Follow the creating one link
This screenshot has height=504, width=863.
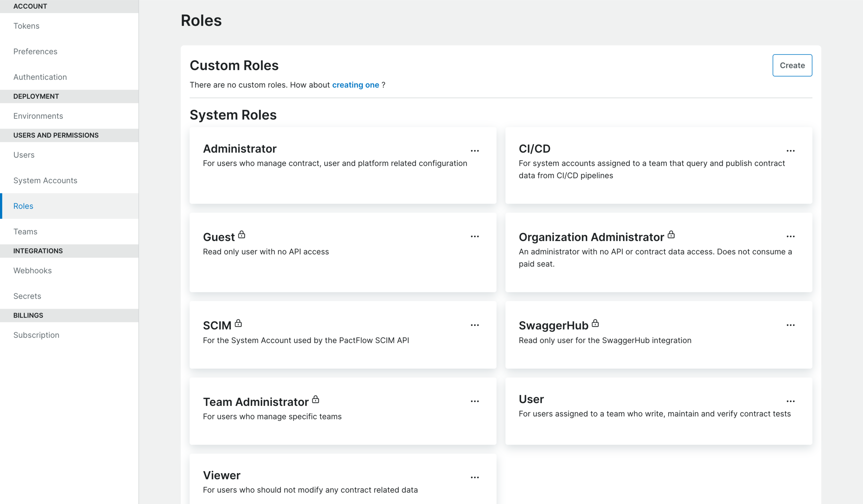click(x=355, y=85)
